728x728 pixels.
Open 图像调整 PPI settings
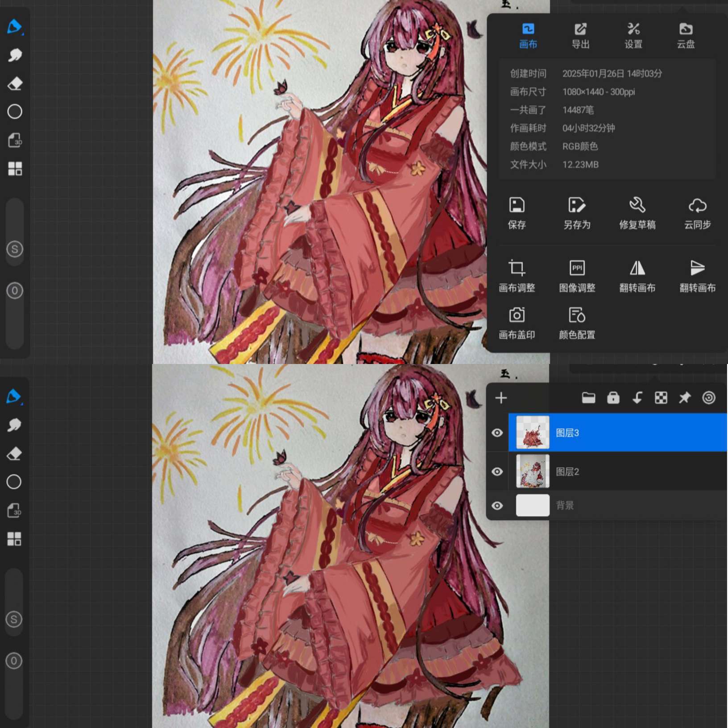(x=577, y=268)
